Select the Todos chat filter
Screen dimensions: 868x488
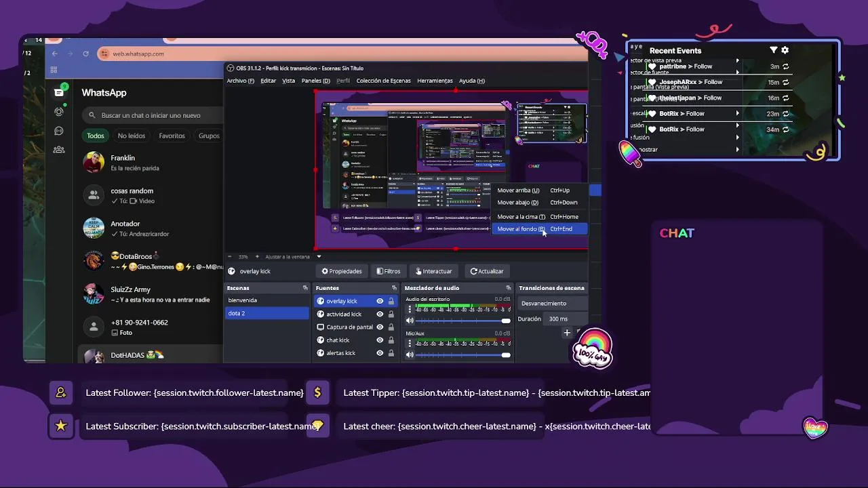96,136
